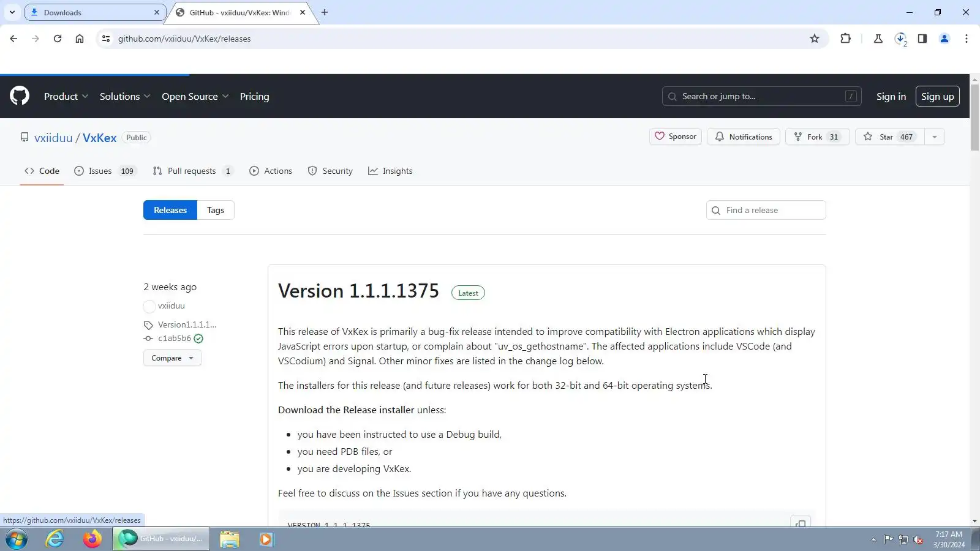980x551 pixels.
Task: Open the Version1.1.1.1... tag link
Action: tap(187, 324)
